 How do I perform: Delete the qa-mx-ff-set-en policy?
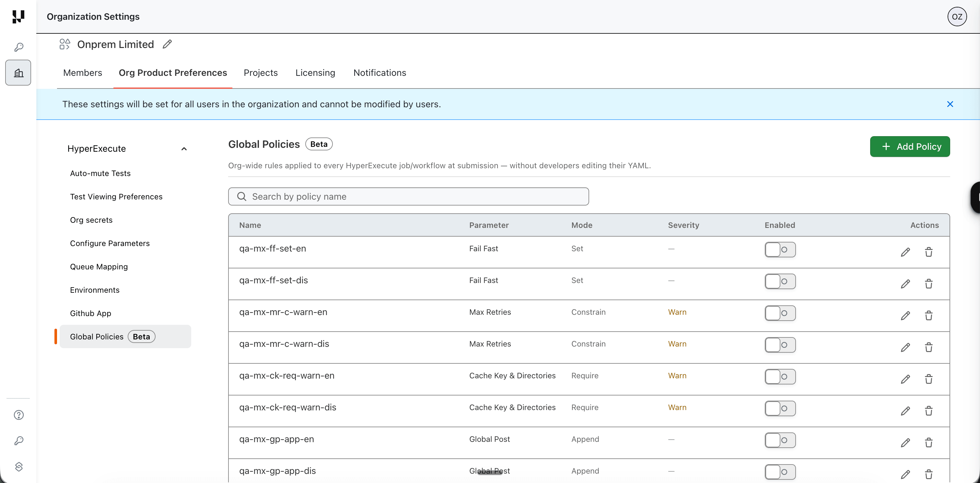tap(929, 252)
